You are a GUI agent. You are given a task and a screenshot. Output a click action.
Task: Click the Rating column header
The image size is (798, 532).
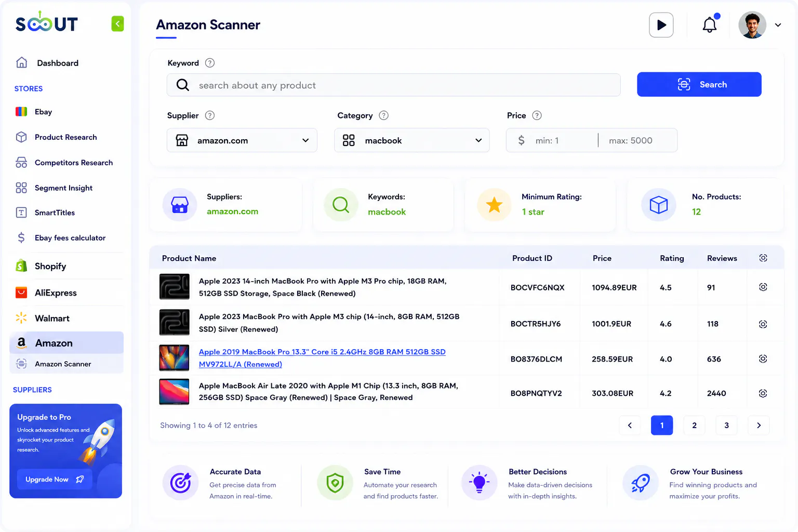tap(672, 258)
